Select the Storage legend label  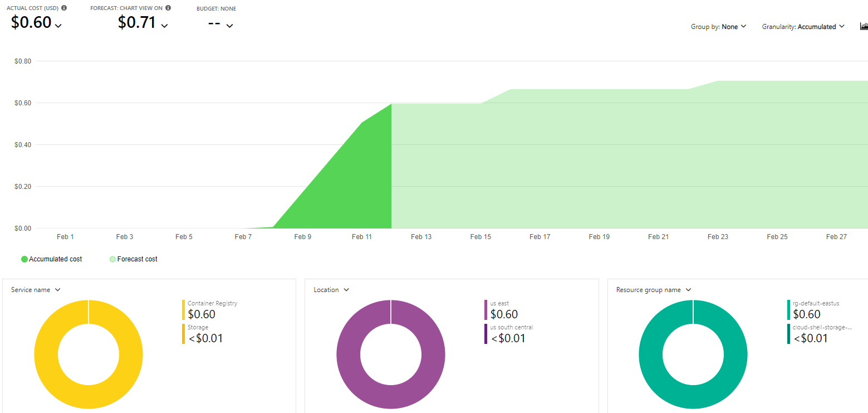point(198,328)
